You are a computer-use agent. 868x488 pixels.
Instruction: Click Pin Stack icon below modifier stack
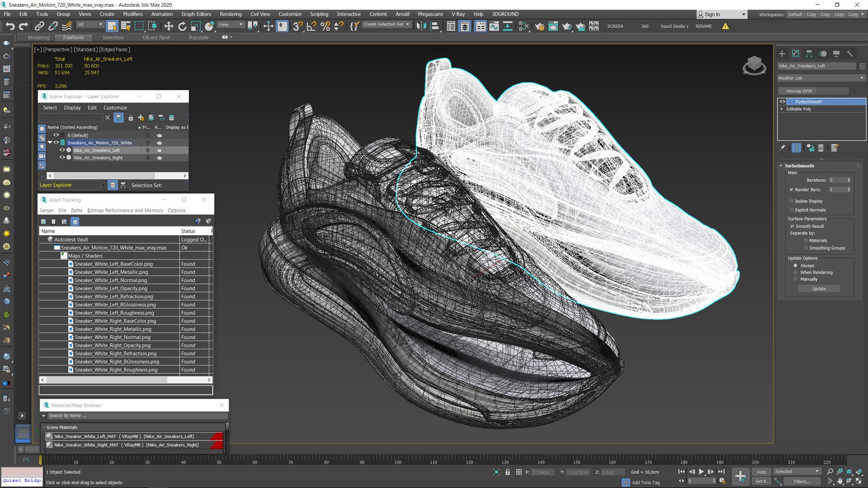[x=783, y=148]
